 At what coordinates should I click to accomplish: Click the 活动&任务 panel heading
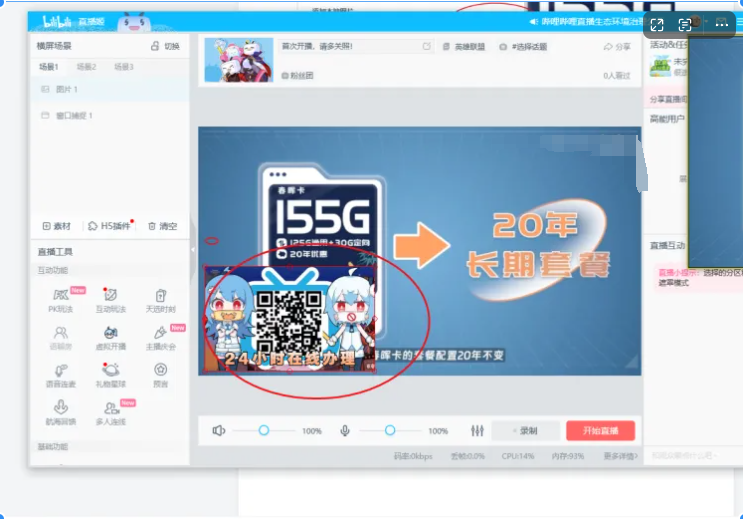coord(668,45)
